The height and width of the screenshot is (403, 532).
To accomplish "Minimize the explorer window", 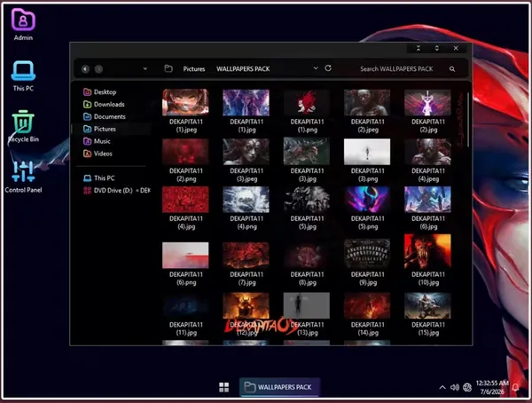I will tap(419, 48).
